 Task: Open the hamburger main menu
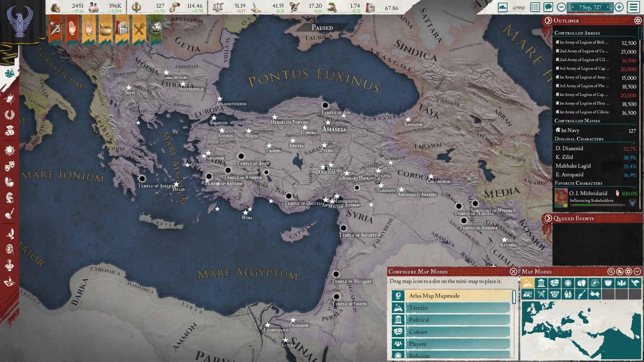(634, 7)
